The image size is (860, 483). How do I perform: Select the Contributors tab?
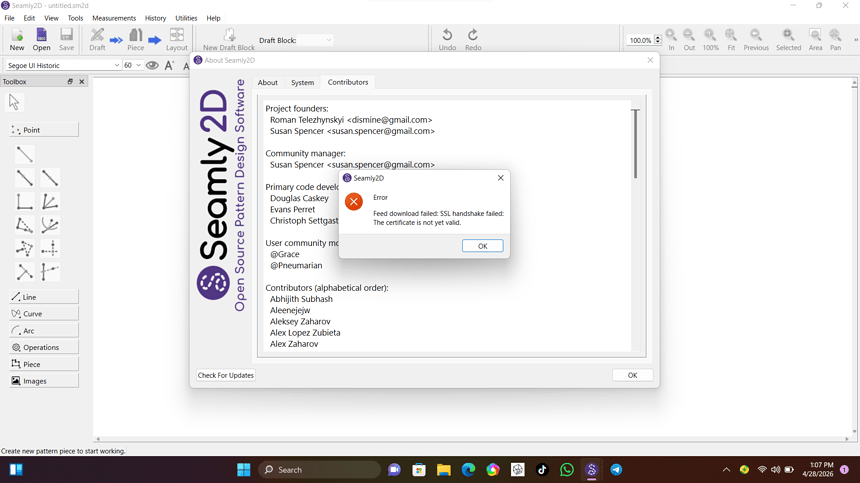pos(348,82)
